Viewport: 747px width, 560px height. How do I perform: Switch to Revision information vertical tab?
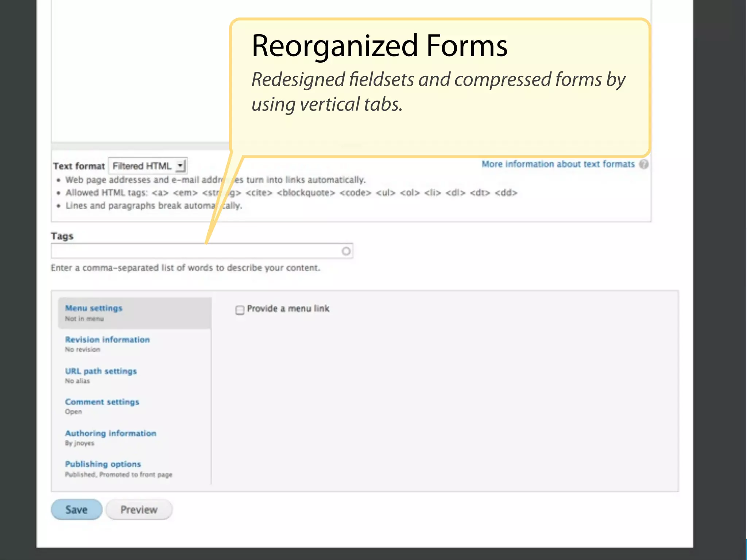pyautogui.click(x=107, y=340)
